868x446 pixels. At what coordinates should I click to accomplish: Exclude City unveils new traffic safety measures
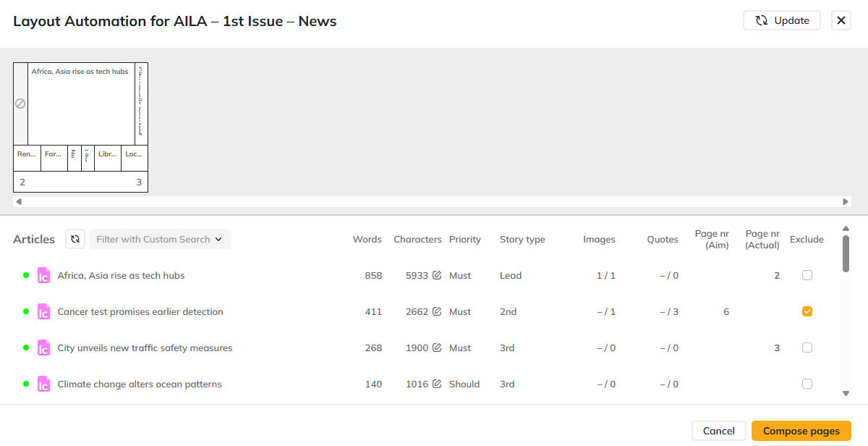click(807, 348)
